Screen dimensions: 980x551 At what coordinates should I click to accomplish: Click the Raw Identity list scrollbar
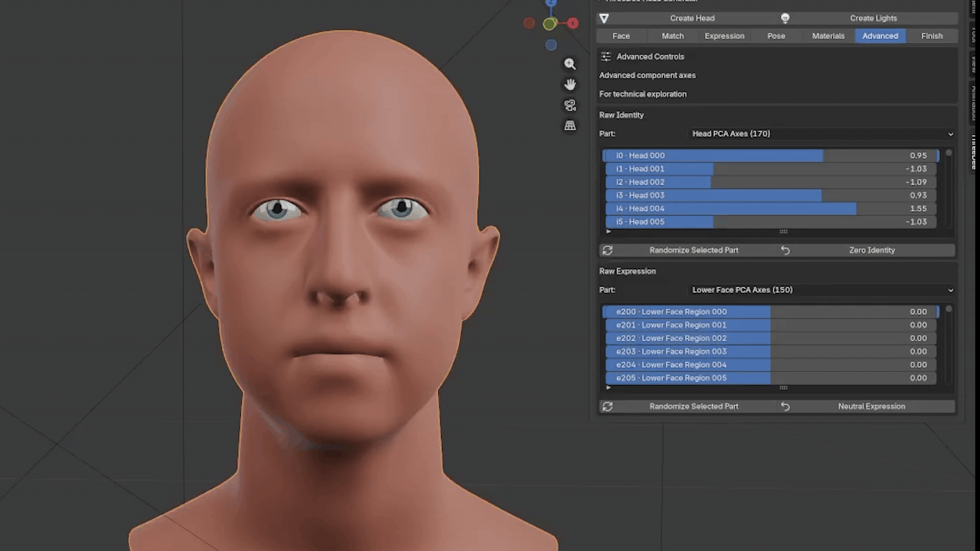(x=948, y=189)
